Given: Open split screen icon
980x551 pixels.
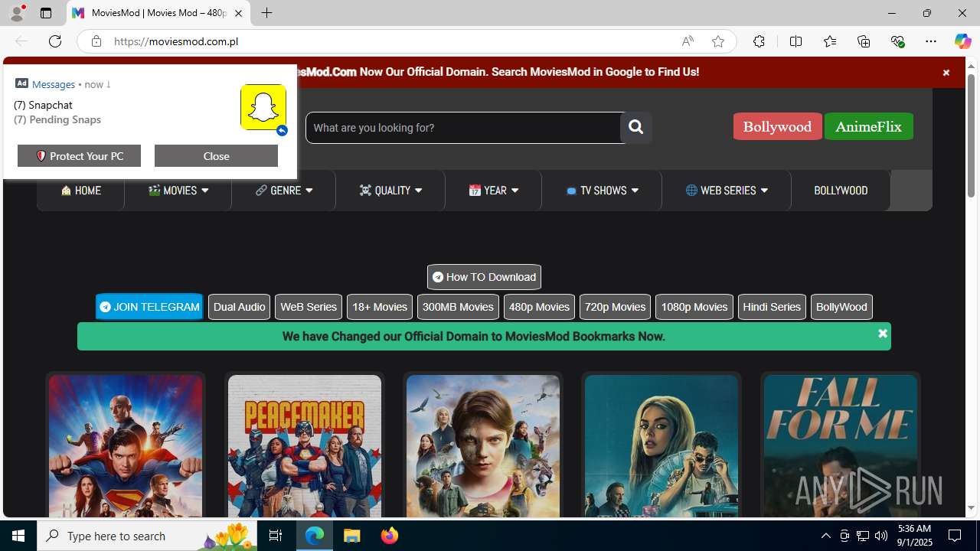Looking at the screenshot, I should (x=796, y=41).
